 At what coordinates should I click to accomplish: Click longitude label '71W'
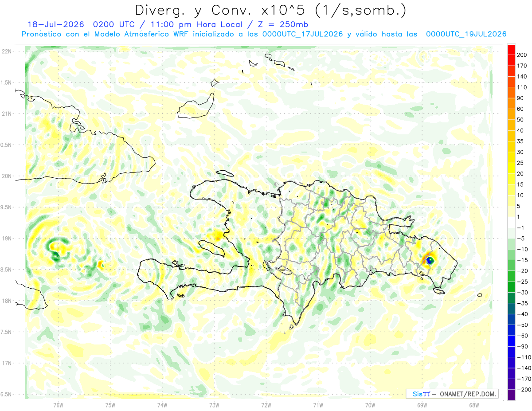tap(318, 405)
